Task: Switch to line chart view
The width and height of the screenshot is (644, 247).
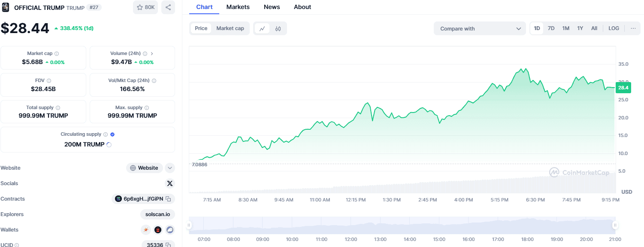Action: pyautogui.click(x=262, y=29)
